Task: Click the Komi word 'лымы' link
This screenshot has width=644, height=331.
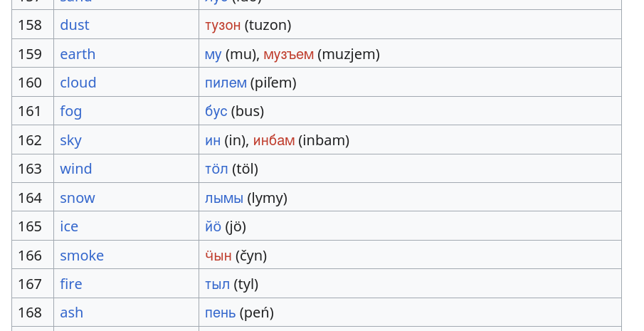Action: 223,198
